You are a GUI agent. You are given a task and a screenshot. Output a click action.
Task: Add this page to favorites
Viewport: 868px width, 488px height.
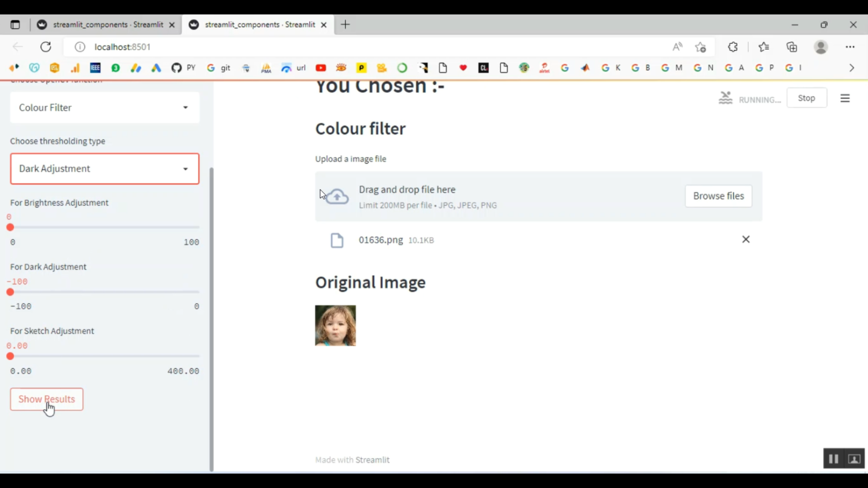click(x=701, y=47)
